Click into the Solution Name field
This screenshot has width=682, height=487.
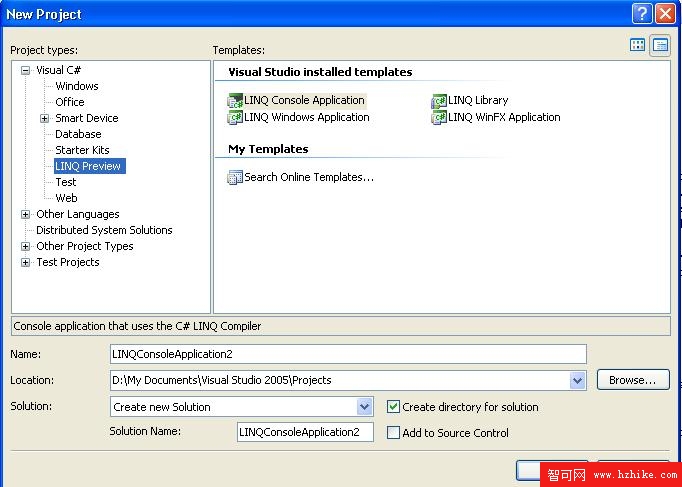pos(305,432)
